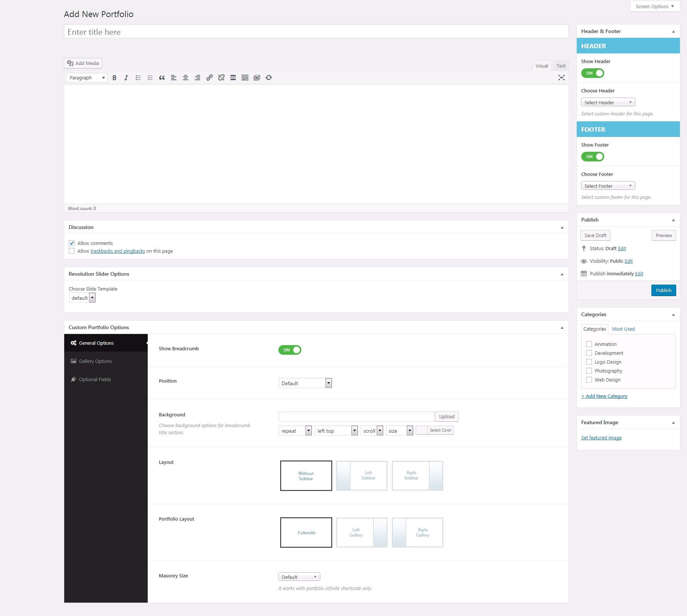Remove link from selected text
Screen dimensions: 687x616
tap(221, 78)
